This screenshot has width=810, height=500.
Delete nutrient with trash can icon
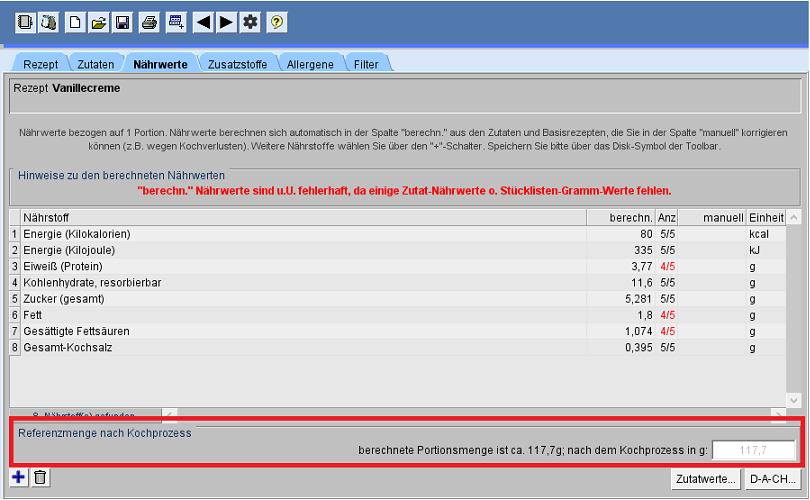point(41,477)
